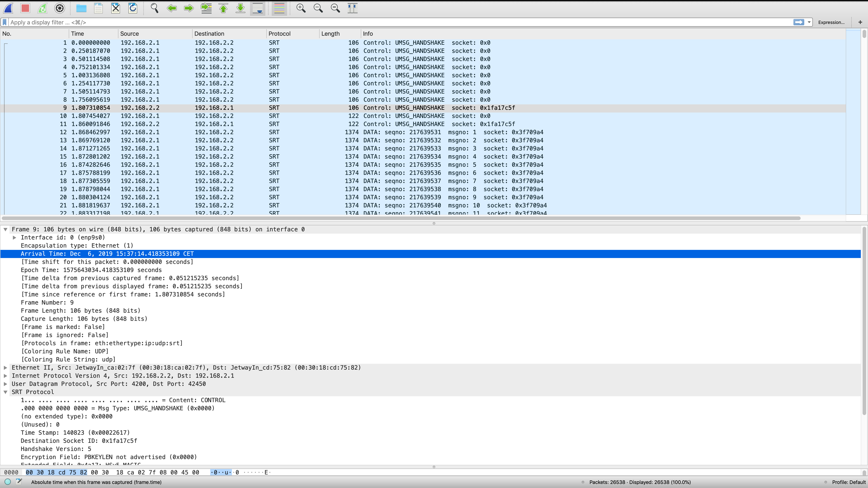Expand Internet Protocol Version 4 section
This screenshot has width=868, height=488.
click(x=5, y=375)
